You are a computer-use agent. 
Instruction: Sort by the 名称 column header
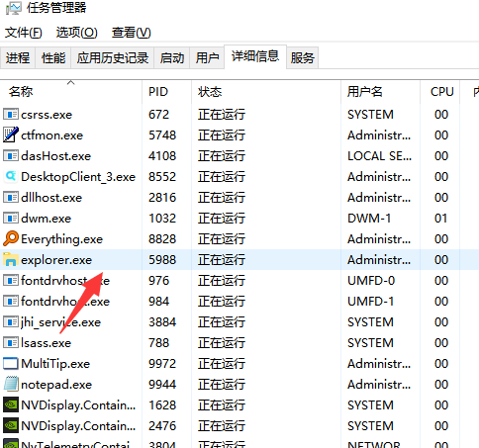(x=71, y=91)
